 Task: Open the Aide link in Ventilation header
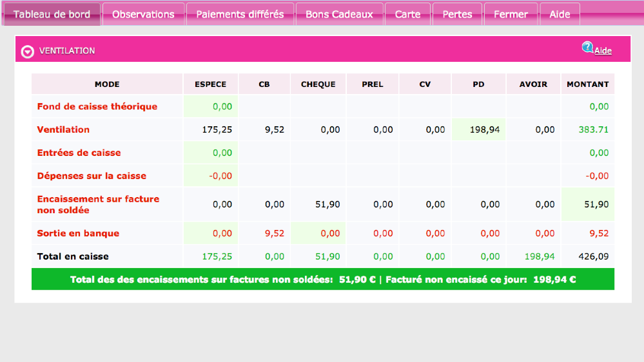point(603,51)
